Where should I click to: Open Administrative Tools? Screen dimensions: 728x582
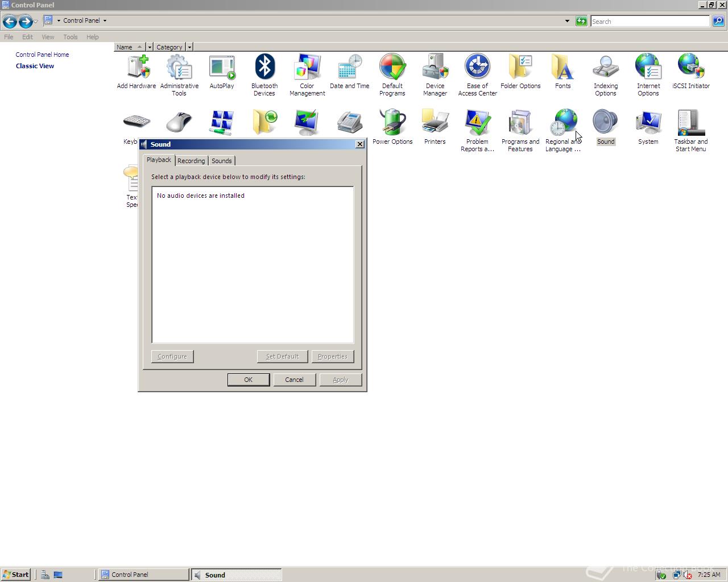pyautogui.click(x=179, y=75)
